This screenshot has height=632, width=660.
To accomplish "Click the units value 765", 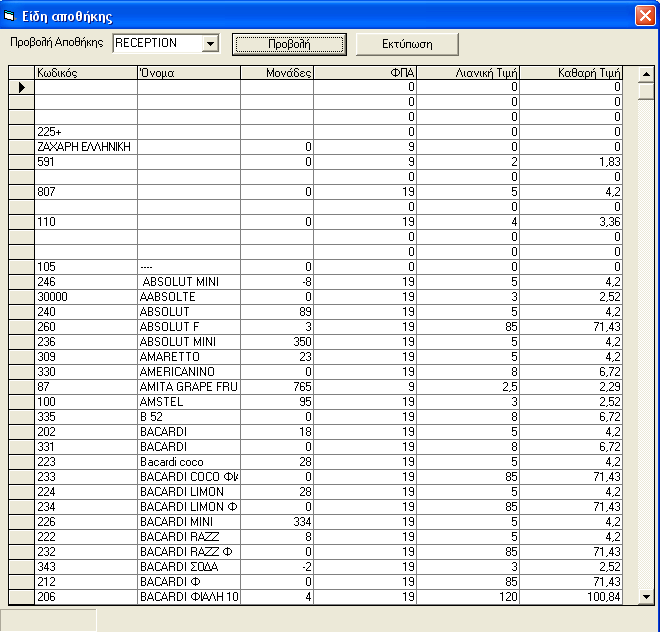I will [x=277, y=387].
